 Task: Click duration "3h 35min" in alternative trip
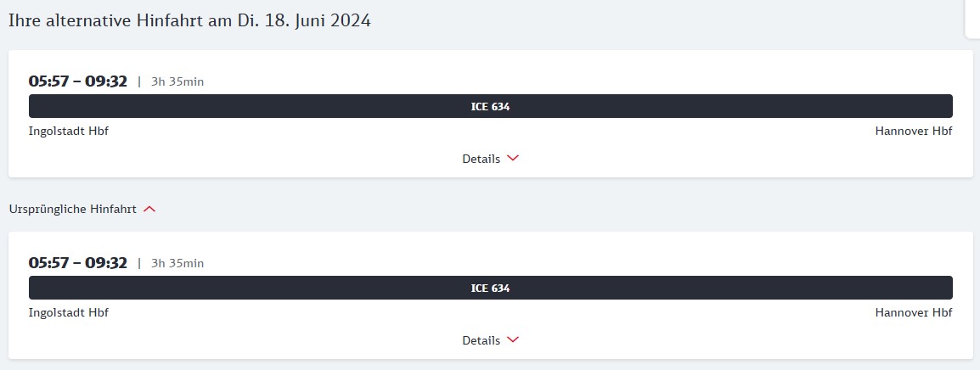[x=177, y=82]
